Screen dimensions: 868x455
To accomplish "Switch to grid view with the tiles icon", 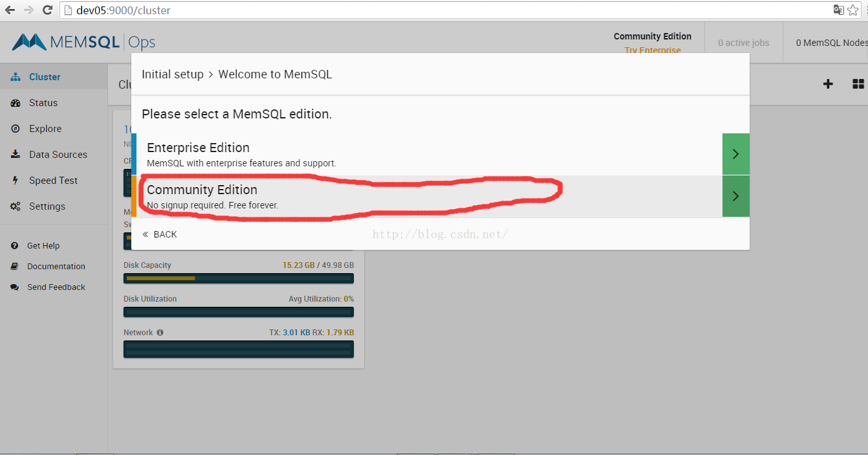I will tap(858, 84).
